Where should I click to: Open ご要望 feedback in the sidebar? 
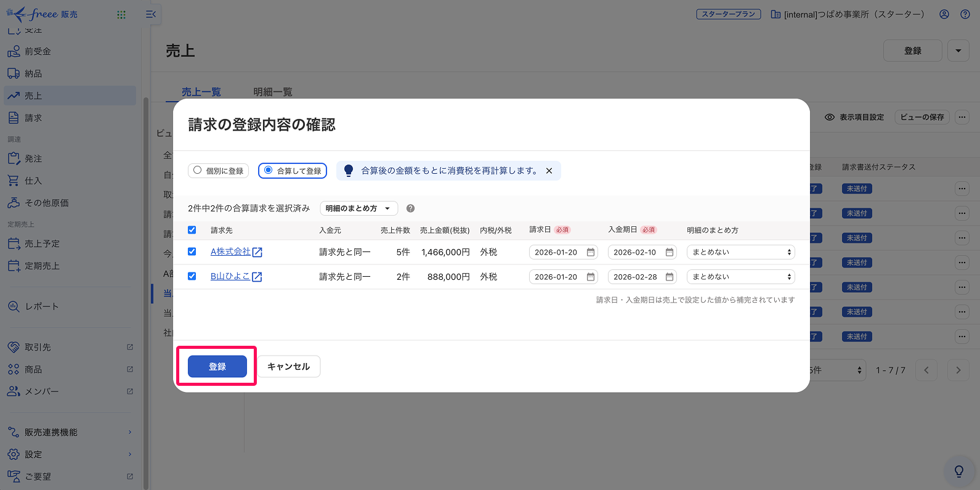coord(69,476)
